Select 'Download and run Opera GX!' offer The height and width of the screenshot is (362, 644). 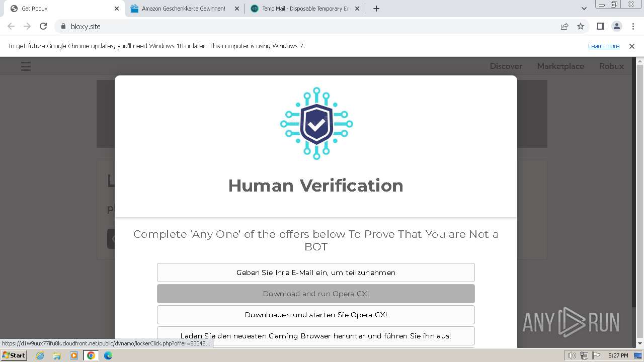pyautogui.click(x=316, y=294)
